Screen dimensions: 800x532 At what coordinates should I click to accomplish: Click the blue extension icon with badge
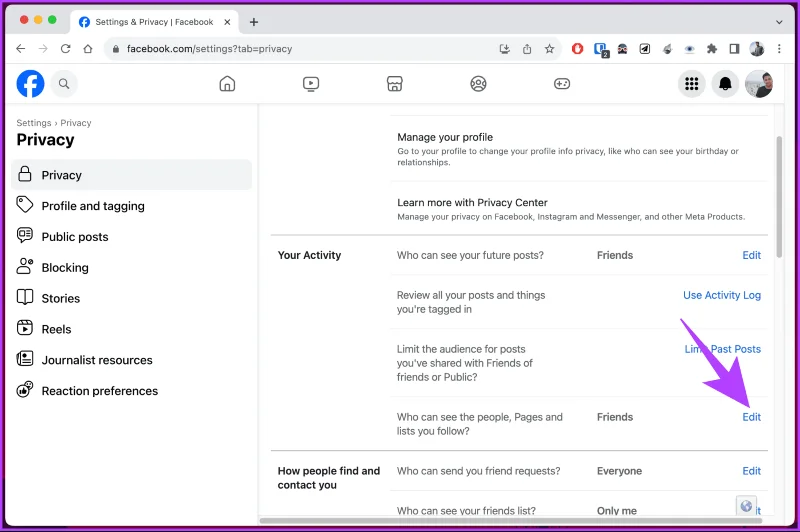(601, 49)
